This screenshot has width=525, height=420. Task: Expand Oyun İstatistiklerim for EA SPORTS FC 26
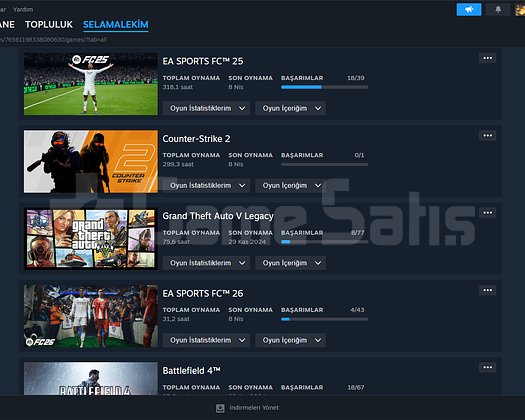(x=206, y=340)
